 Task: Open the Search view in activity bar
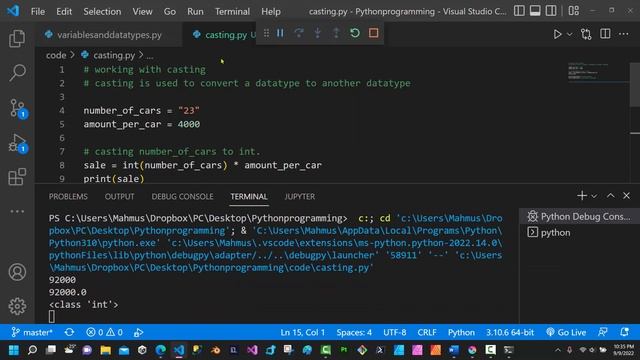coord(17,73)
